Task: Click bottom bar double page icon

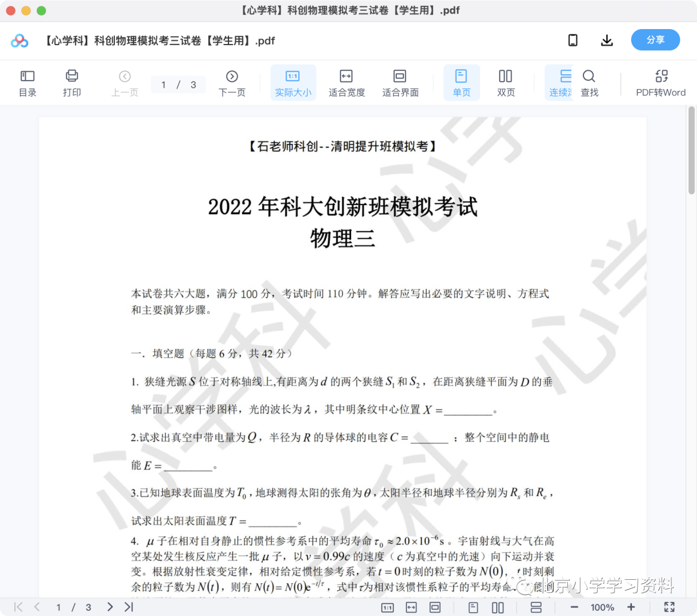Action: pos(498,607)
